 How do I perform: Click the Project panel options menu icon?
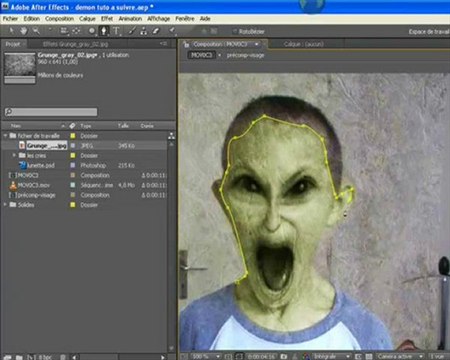(x=163, y=44)
